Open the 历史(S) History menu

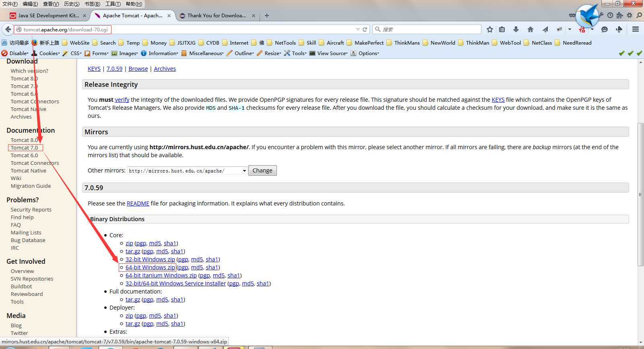click(72, 4)
